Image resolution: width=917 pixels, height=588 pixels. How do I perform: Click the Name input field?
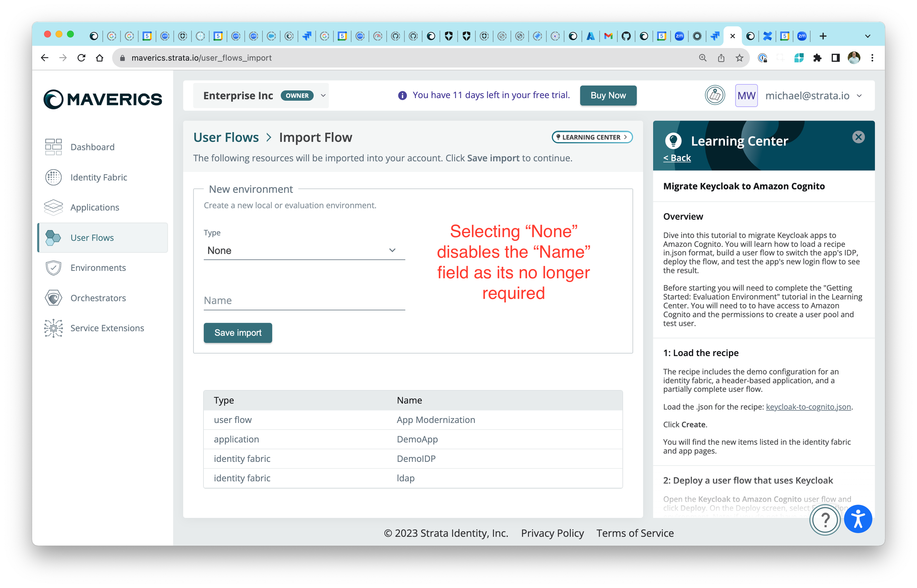(304, 300)
